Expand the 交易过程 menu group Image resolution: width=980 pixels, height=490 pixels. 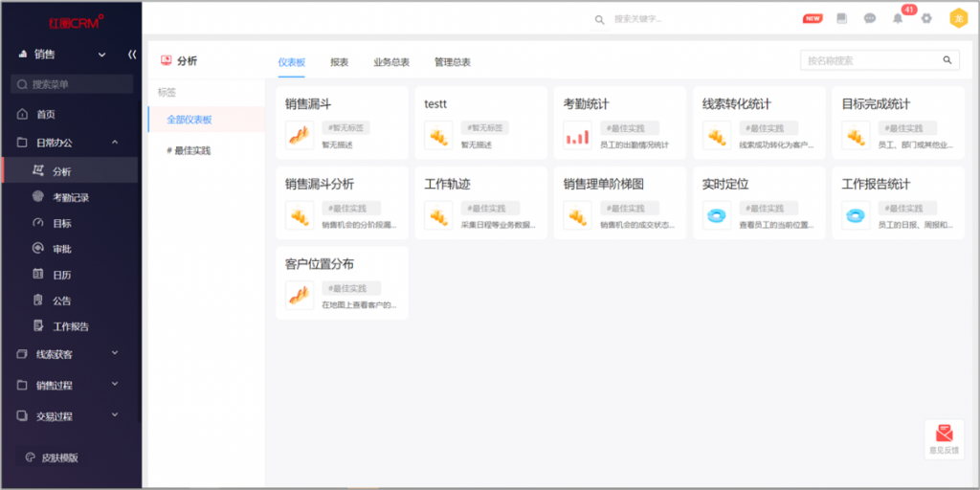point(115,416)
